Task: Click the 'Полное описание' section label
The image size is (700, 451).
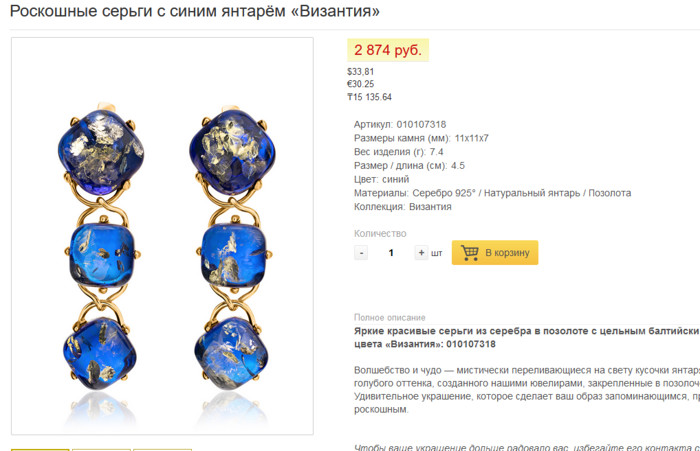Action: pyautogui.click(x=390, y=317)
